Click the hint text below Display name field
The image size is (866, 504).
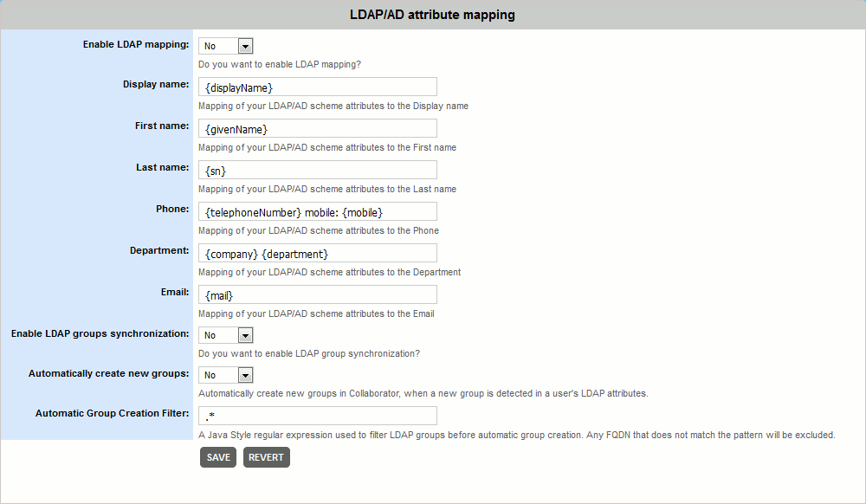[332, 106]
